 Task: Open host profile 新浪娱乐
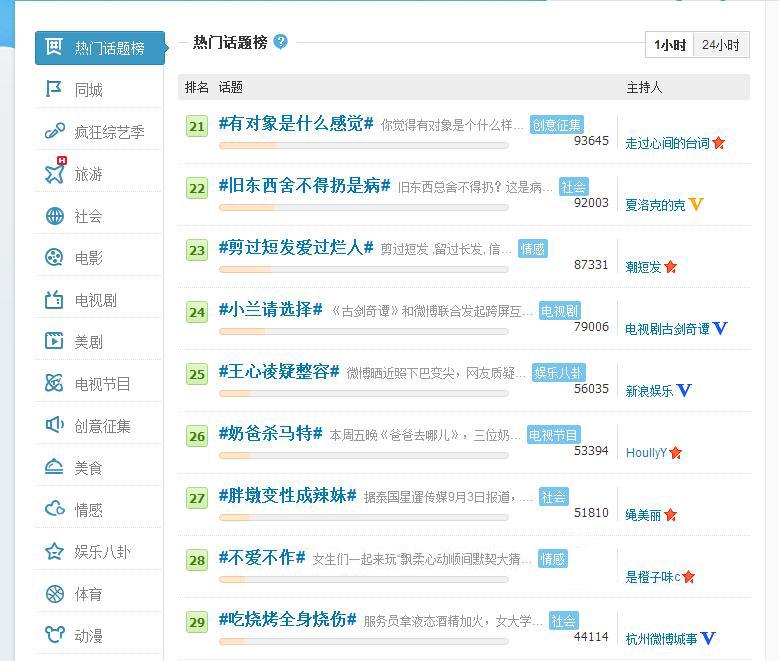[649, 391]
